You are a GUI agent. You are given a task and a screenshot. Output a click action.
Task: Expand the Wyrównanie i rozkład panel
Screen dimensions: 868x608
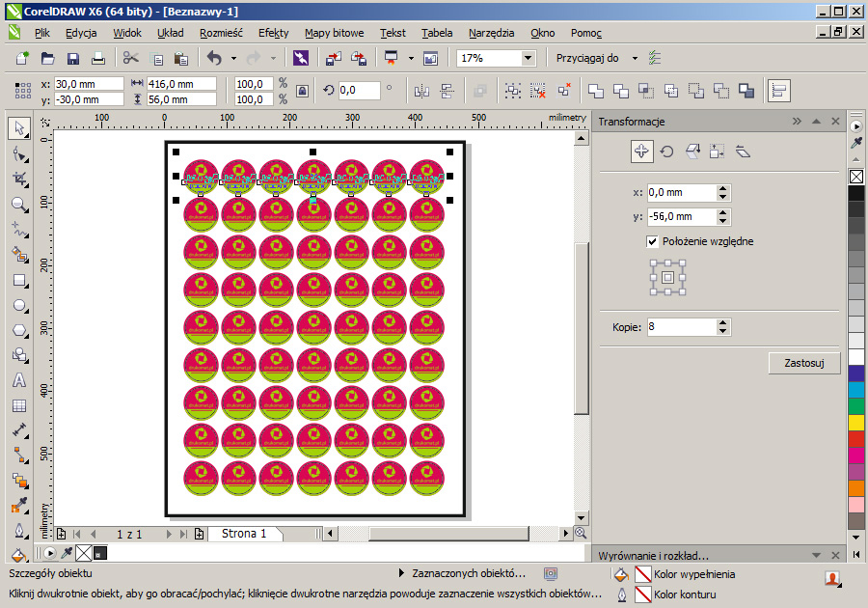point(817,556)
